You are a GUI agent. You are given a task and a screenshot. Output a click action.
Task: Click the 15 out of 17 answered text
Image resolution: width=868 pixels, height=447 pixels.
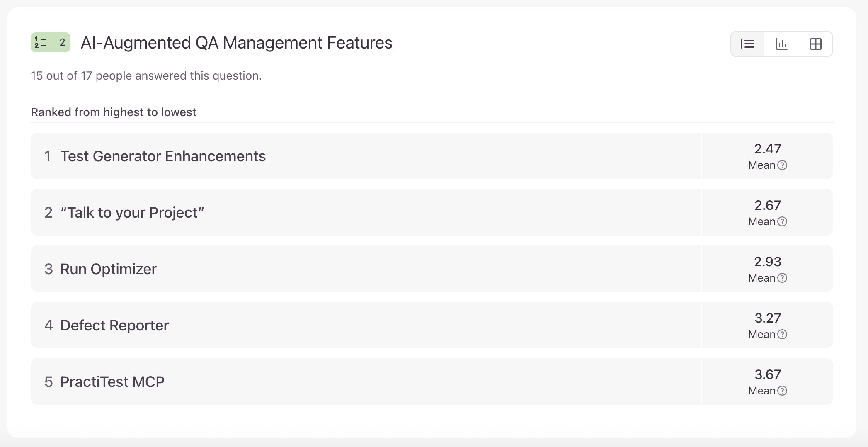click(146, 76)
